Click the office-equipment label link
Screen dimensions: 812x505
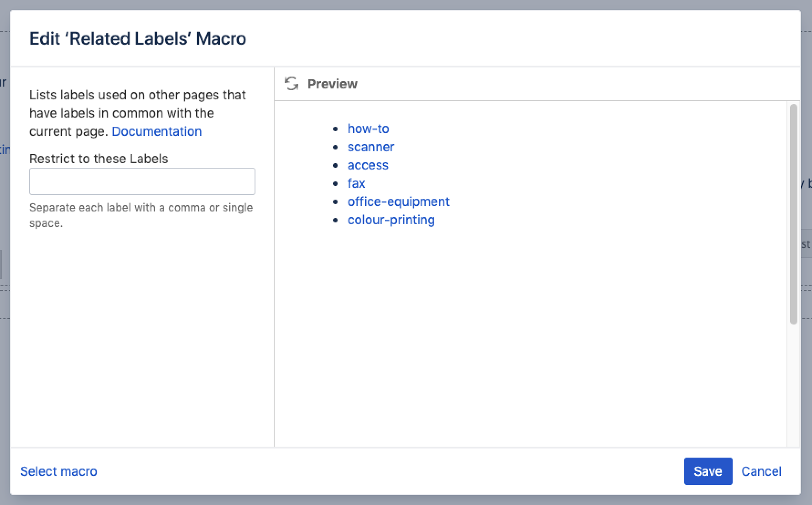[398, 201]
